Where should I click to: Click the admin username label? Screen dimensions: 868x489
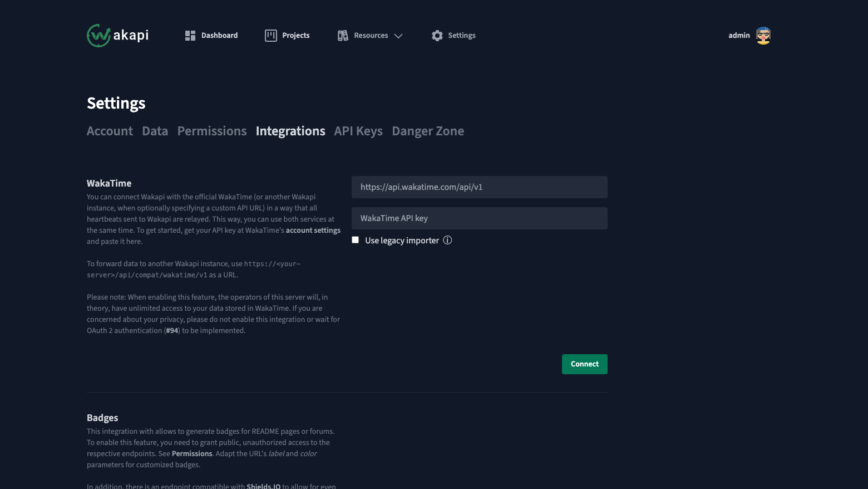pos(739,36)
